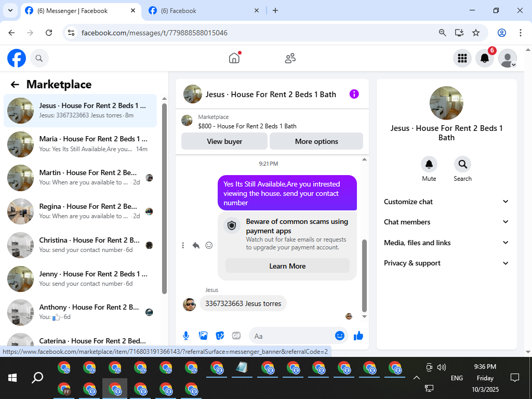Open the Friends icon in top navigation
The width and height of the screenshot is (532, 399).
point(290,58)
